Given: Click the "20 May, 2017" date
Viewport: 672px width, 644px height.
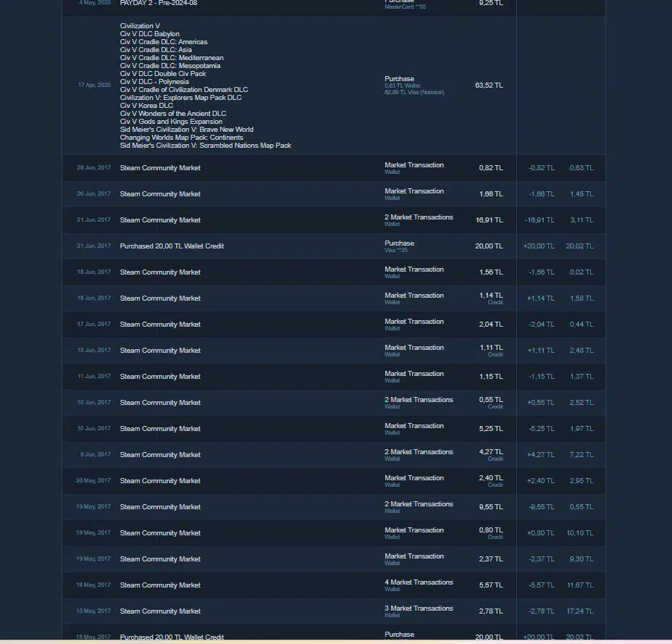Looking at the screenshot, I should (x=93, y=480).
